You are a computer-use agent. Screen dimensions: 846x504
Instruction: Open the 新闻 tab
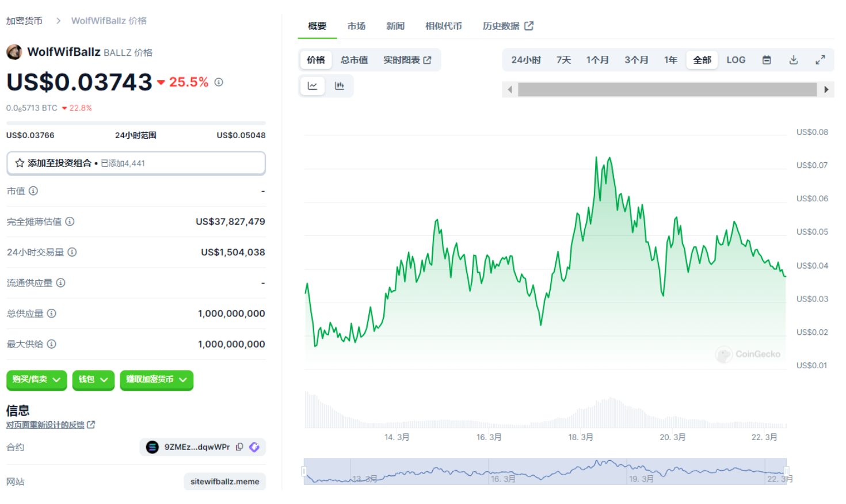(x=395, y=26)
